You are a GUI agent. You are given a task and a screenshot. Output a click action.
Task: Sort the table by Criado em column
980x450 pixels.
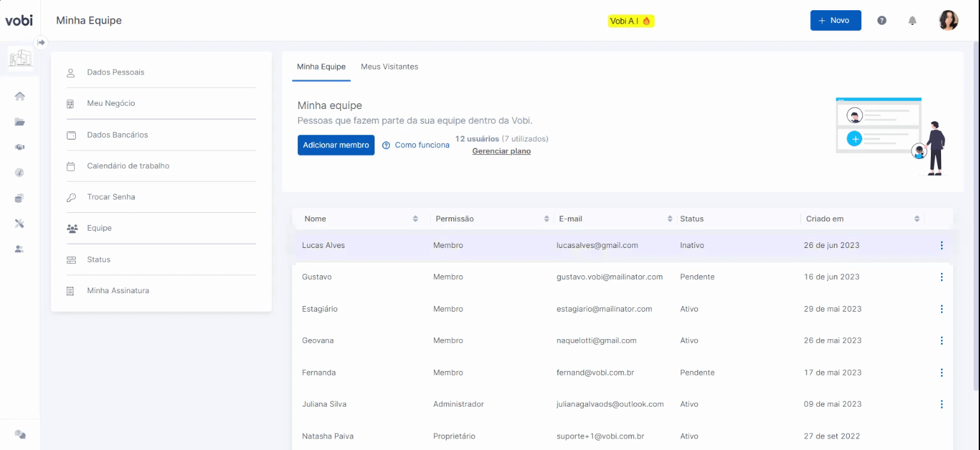click(x=917, y=219)
